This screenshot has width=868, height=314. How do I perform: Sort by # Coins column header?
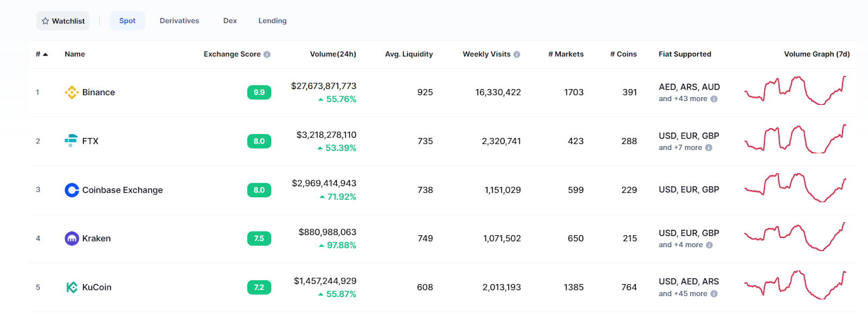(623, 54)
